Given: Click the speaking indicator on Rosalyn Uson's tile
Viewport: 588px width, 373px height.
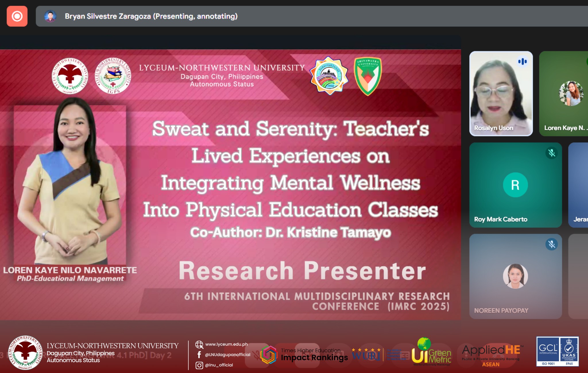Looking at the screenshot, I should pos(522,61).
